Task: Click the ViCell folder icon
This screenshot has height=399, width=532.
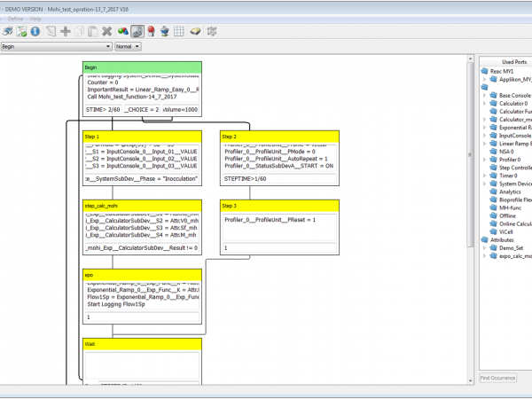Action: [x=493, y=232]
